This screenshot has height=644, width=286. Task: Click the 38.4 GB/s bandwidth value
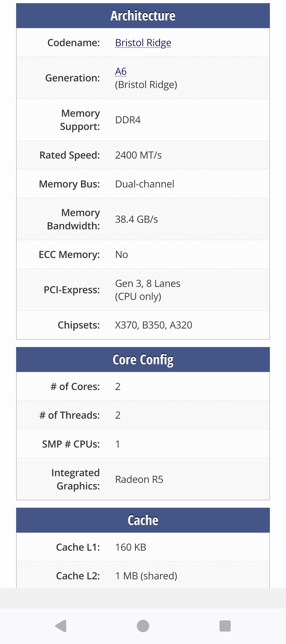[x=136, y=219]
